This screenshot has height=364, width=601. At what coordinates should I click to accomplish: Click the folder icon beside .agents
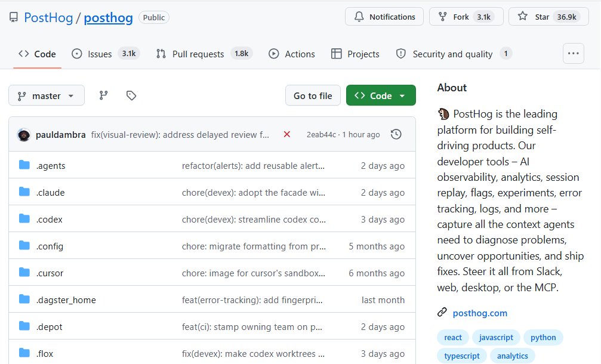click(24, 165)
